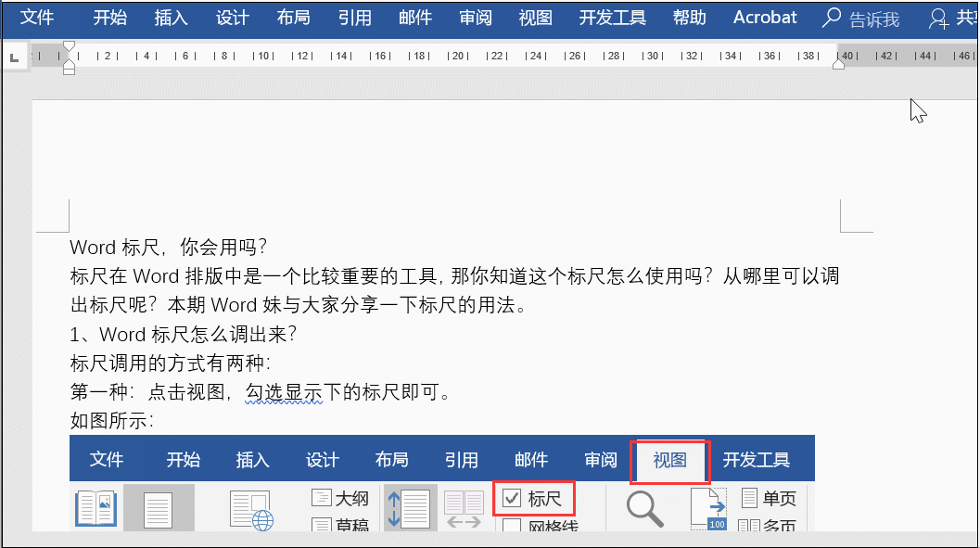
Task: Select the 100% zoom icon
Action: tap(709, 507)
